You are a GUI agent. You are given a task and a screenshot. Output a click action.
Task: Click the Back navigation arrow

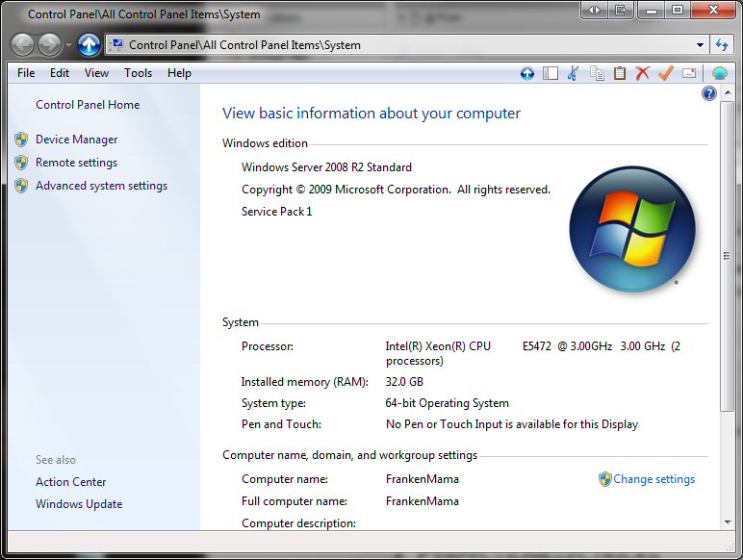22,45
